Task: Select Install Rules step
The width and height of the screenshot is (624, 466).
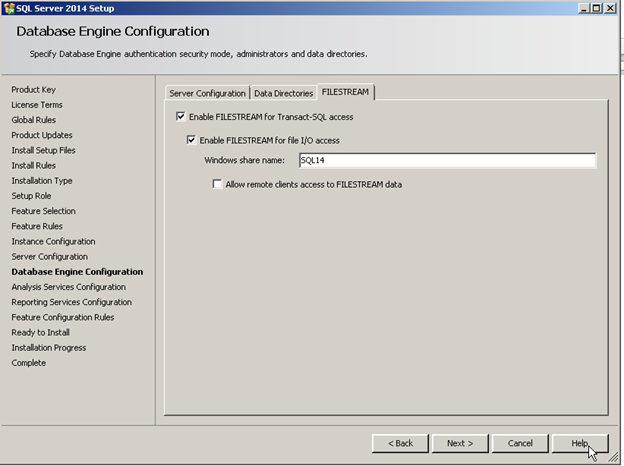Action: (x=33, y=165)
